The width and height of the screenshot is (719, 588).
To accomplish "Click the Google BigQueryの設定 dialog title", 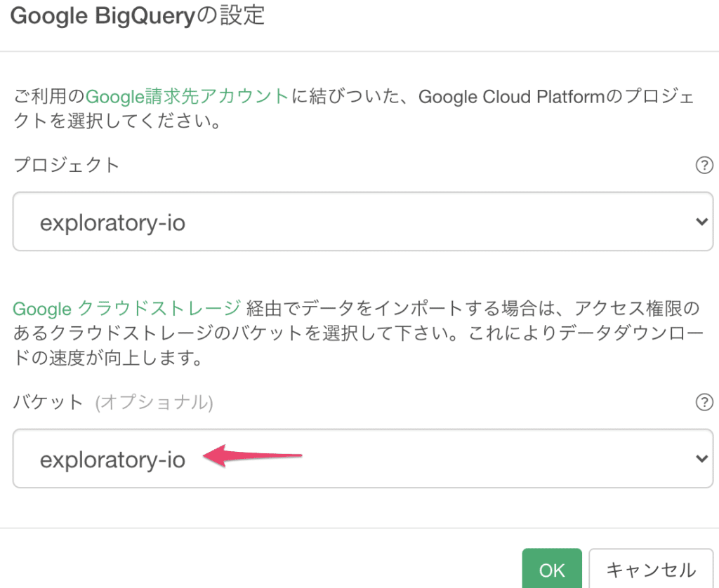I will click(x=138, y=15).
